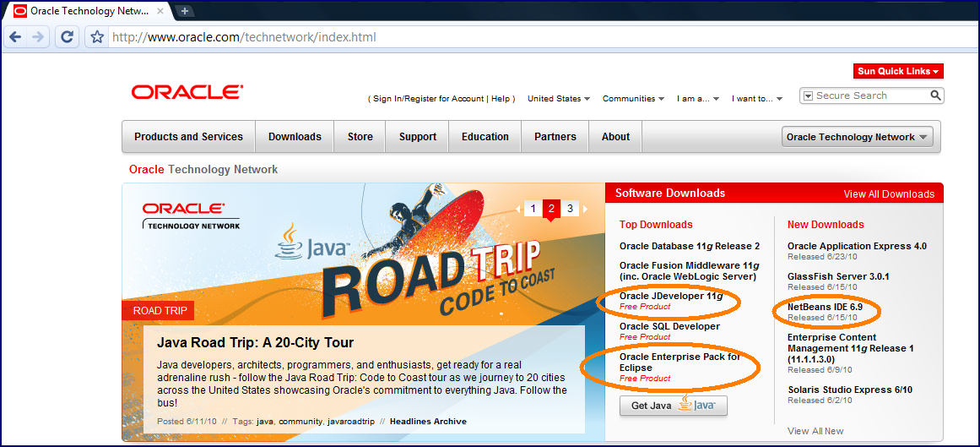Open GlassFish Server 3.0.1 link
The width and height of the screenshot is (980, 447).
pyautogui.click(x=838, y=276)
